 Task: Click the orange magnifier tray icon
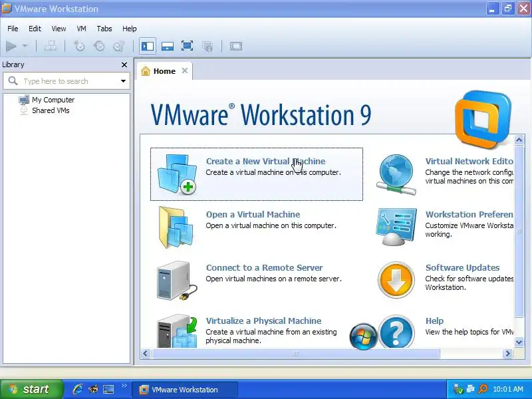pyautogui.click(x=483, y=389)
